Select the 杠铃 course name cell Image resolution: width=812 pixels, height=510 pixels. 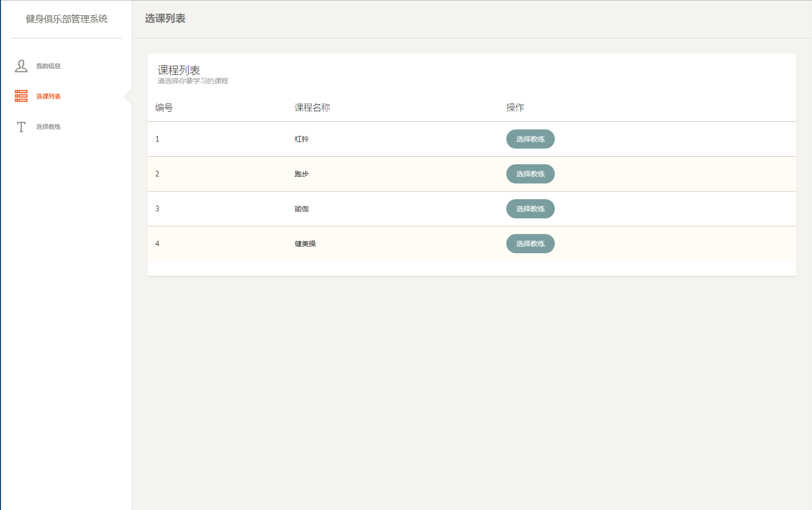302,139
